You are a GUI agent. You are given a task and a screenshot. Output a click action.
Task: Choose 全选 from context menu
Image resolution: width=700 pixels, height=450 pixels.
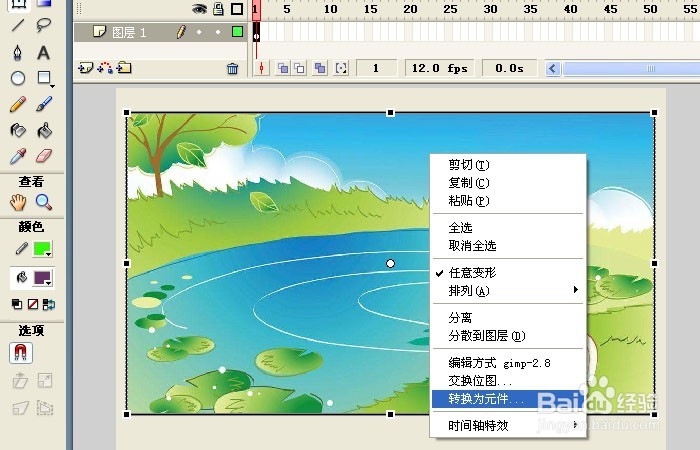pos(508,228)
